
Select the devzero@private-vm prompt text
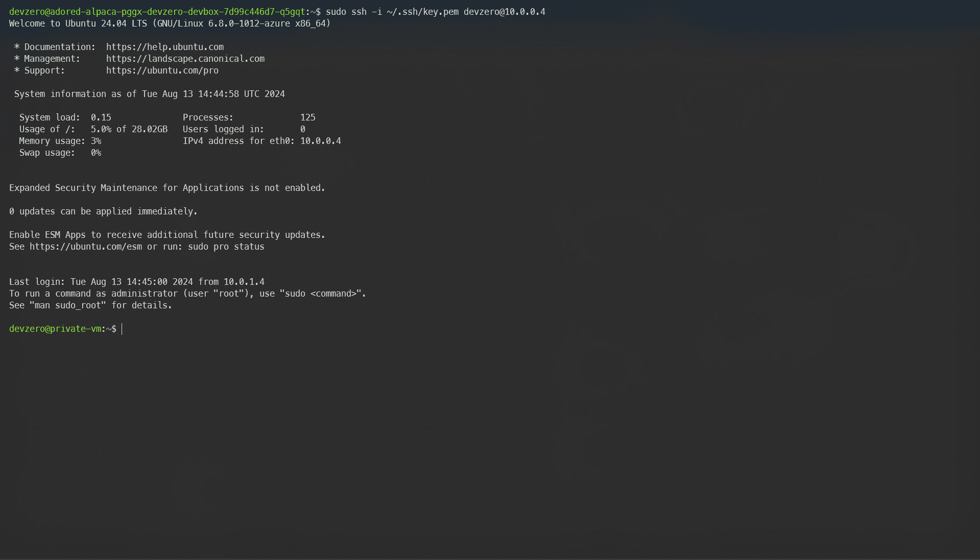point(56,328)
